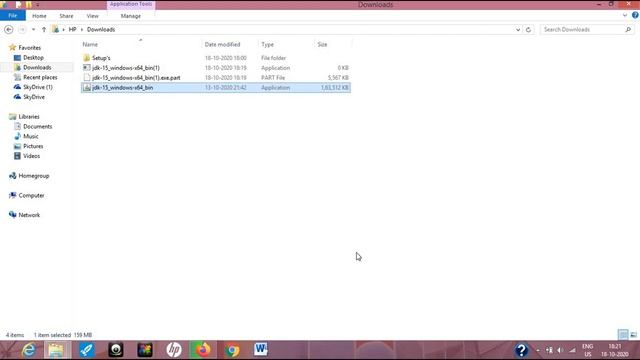Sort files by Size column header
The width and height of the screenshot is (640, 360).
pyautogui.click(x=322, y=44)
